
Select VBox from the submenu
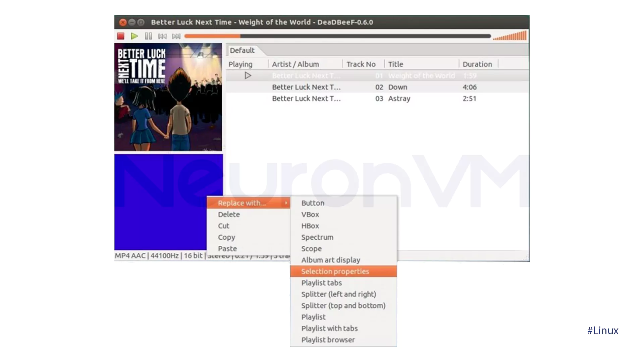click(343, 215)
